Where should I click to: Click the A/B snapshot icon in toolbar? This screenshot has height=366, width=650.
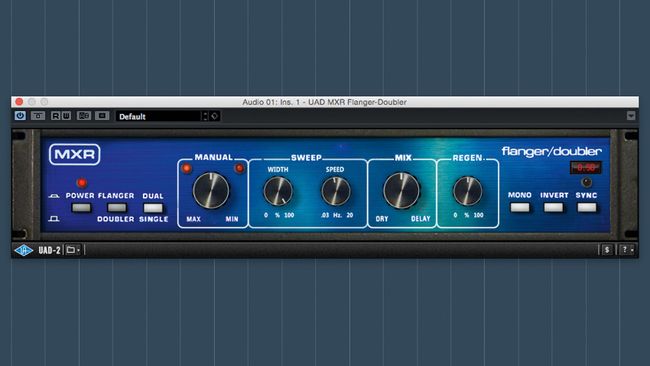point(38,116)
